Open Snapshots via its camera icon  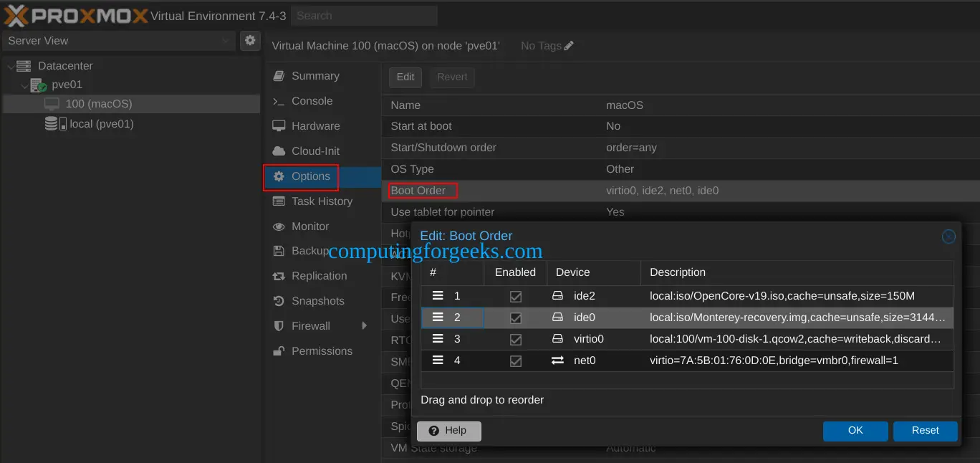pyautogui.click(x=279, y=301)
